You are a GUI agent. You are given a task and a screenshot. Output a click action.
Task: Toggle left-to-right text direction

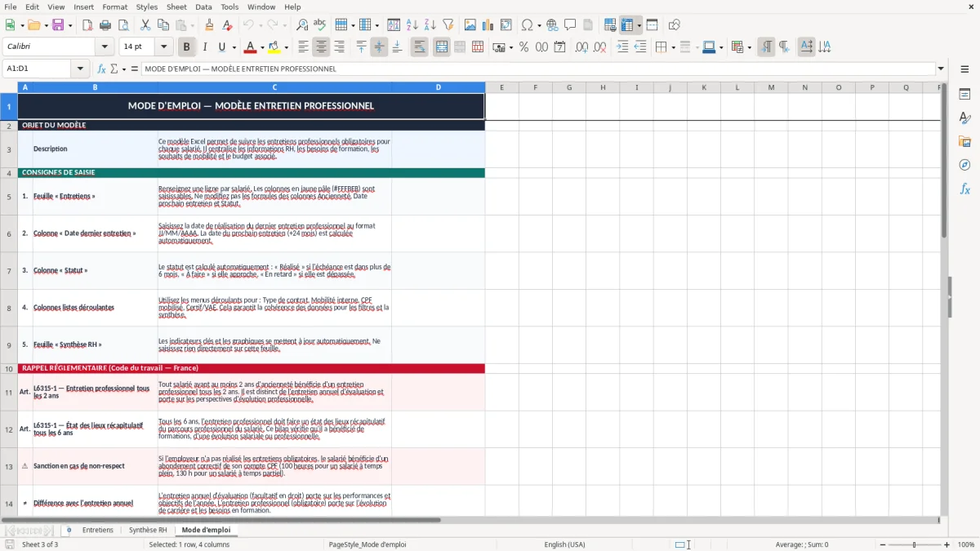tap(766, 47)
